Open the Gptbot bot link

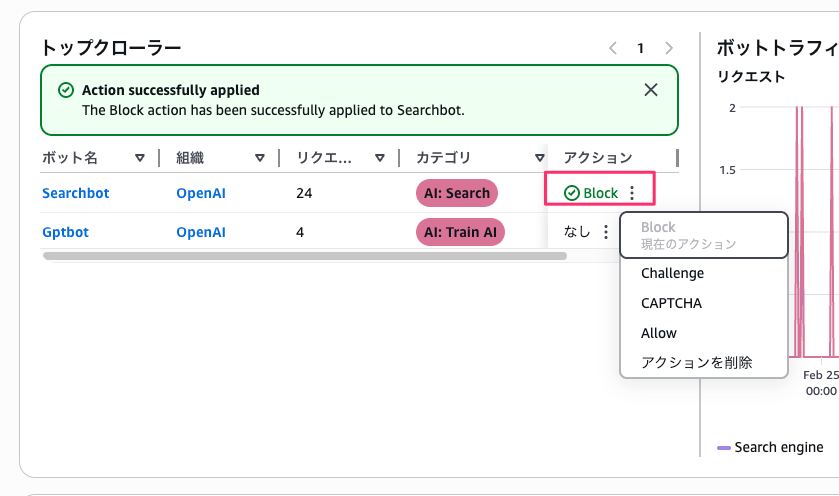[x=65, y=232]
